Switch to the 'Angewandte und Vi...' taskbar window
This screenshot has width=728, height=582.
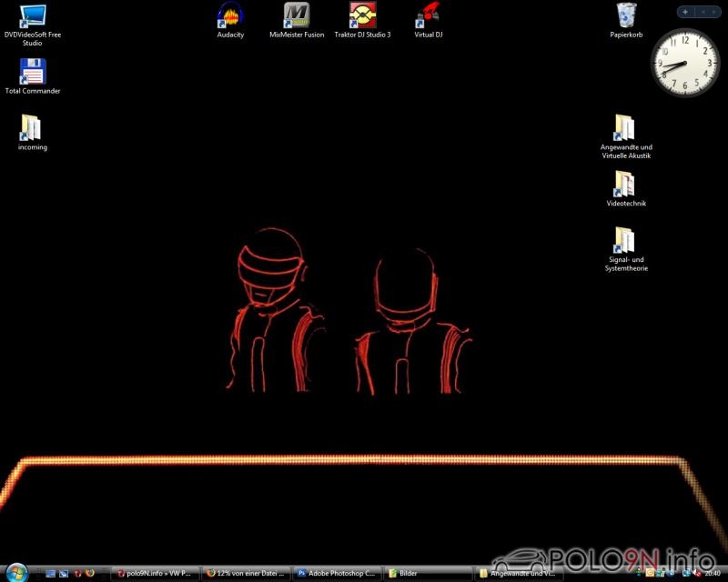tap(519, 574)
